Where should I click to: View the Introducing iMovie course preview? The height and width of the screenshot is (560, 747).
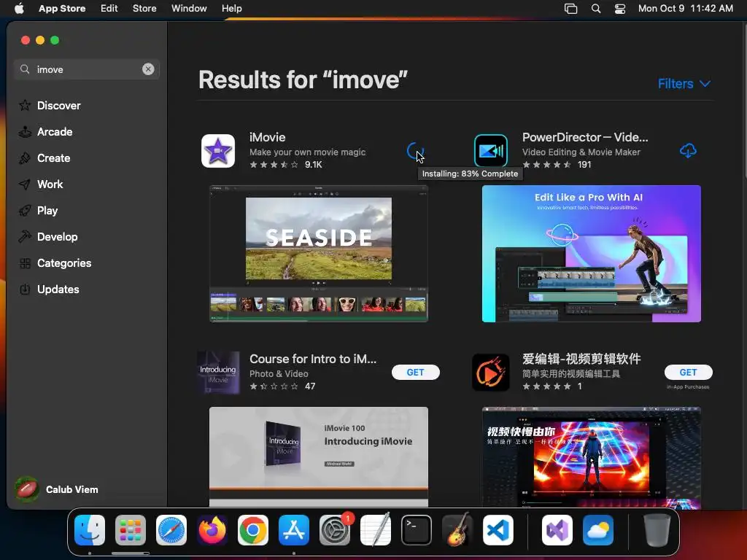(x=319, y=456)
